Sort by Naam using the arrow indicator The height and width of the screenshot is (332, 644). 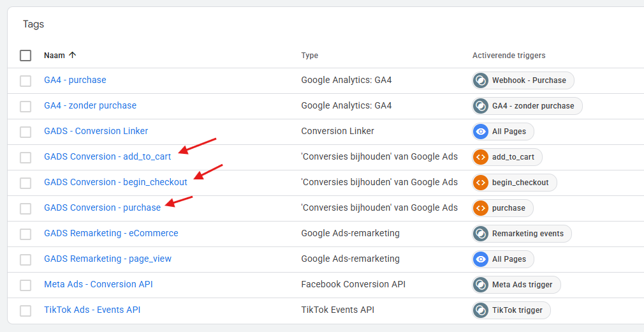coord(72,56)
